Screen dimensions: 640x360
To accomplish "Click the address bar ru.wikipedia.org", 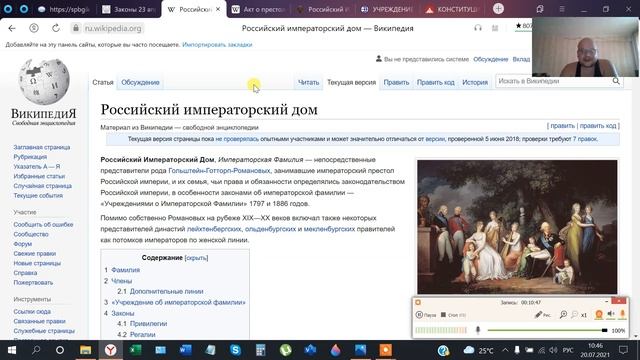I will [113, 28].
